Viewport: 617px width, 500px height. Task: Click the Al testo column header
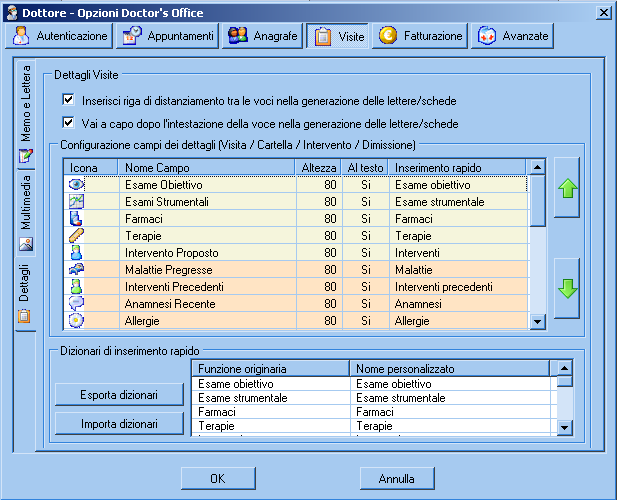click(x=365, y=168)
